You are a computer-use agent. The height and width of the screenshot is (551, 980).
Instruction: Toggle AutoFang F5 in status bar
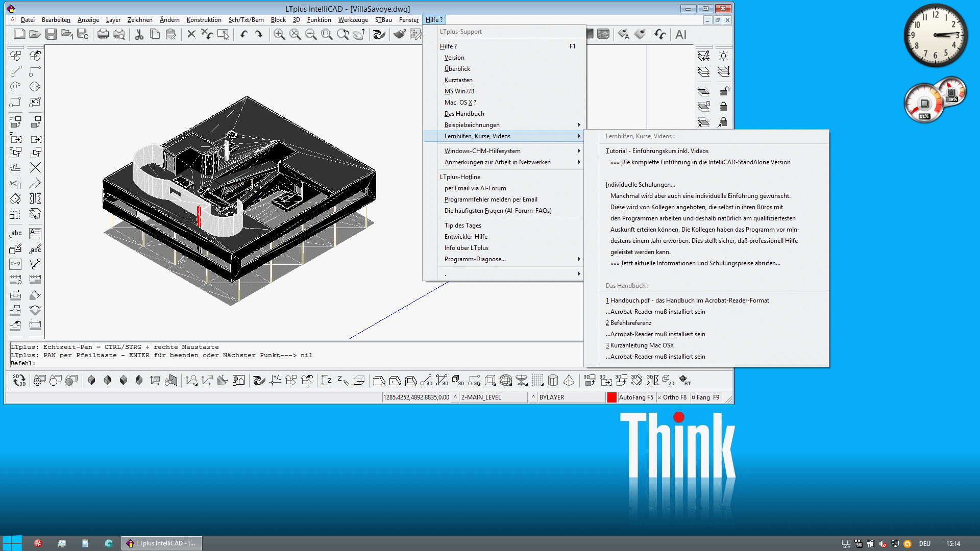pos(636,397)
